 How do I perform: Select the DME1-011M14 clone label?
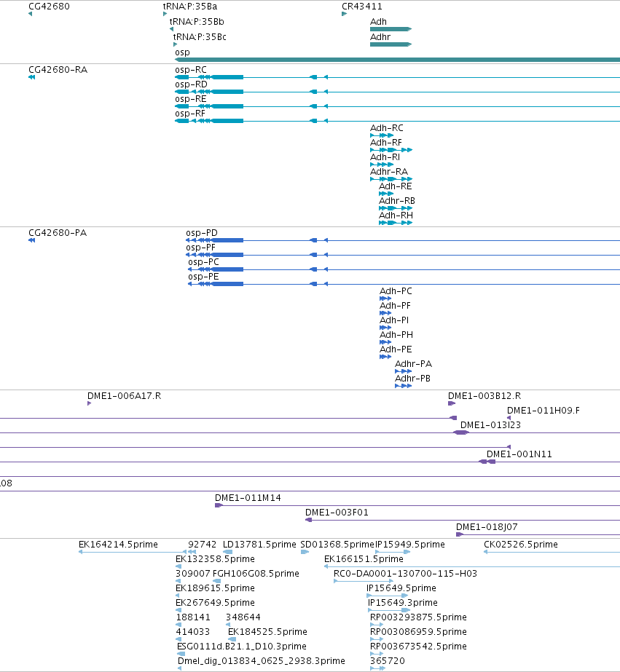click(248, 499)
